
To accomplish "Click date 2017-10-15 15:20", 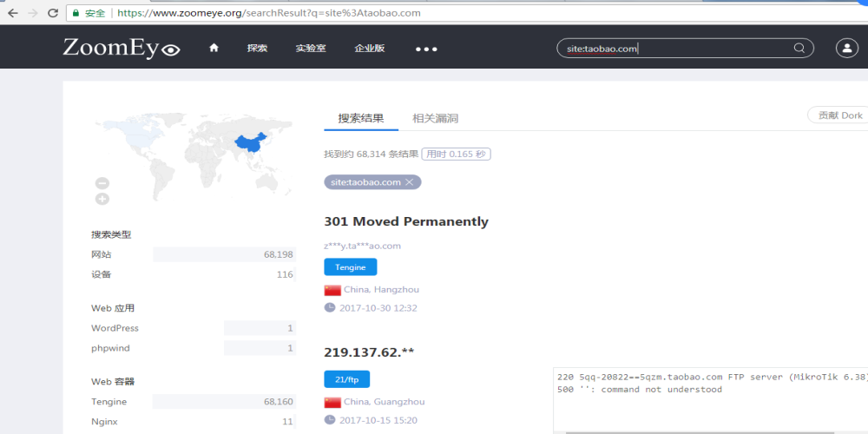I will pyautogui.click(x=378, y=420).
